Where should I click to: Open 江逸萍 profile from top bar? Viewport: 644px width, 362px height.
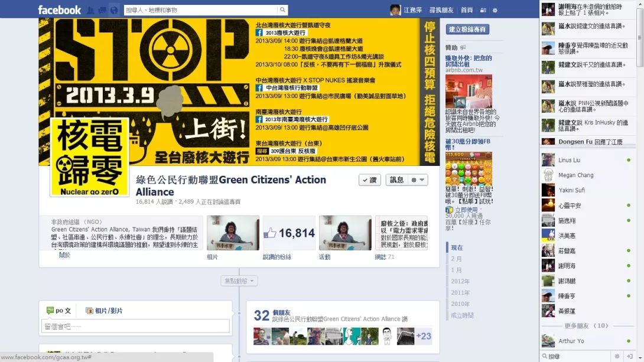tap(406, 10)
